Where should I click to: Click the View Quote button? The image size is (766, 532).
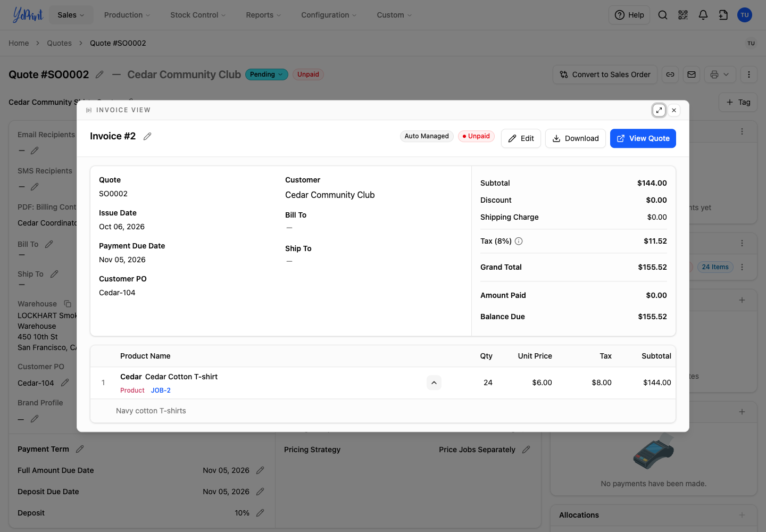643,138
